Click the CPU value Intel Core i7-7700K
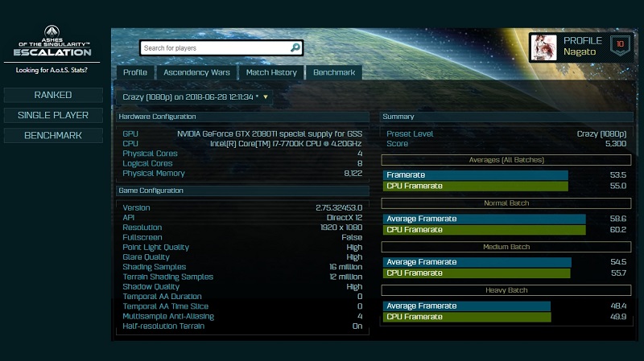This screenshot has height=361, width=644. 286,144
